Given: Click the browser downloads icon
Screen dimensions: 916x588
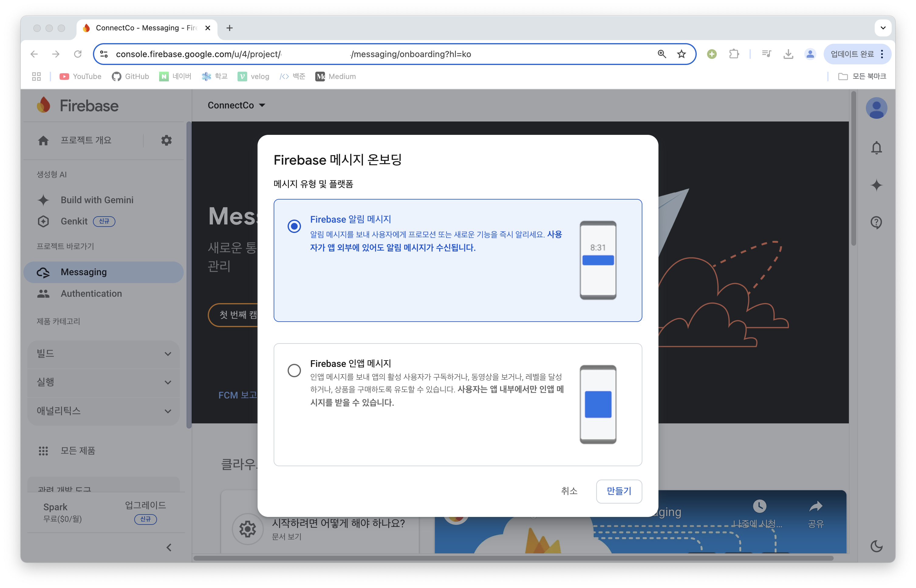Looking at the screenshot, I should 788,54.
